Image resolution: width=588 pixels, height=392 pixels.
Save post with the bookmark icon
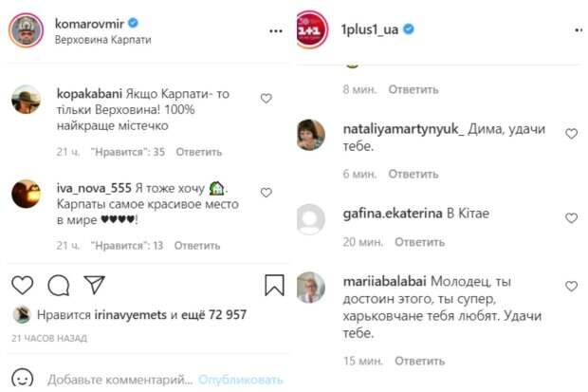pyautogui.click(x=274, y=285)
